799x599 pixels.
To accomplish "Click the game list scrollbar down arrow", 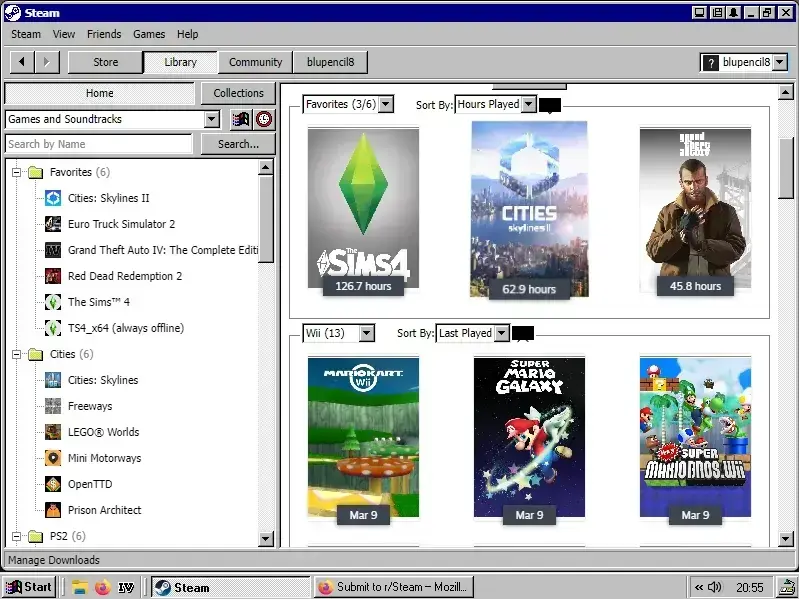I will coord(265,538).
